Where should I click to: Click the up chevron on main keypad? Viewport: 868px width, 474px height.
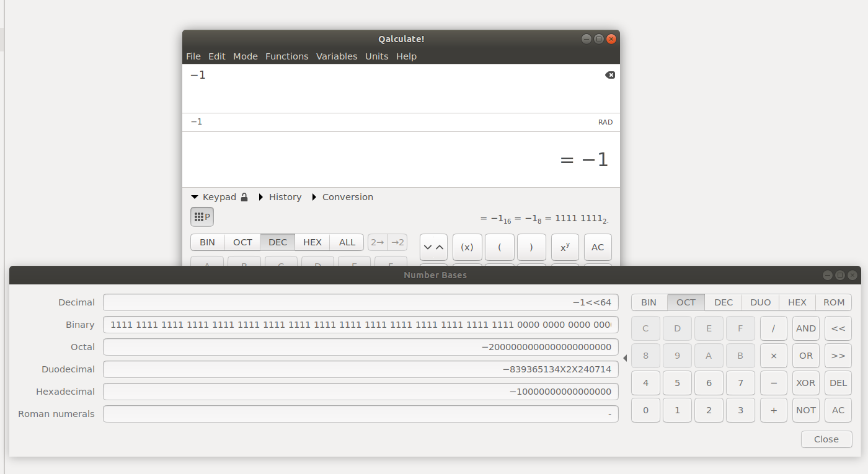pos(440,247)
